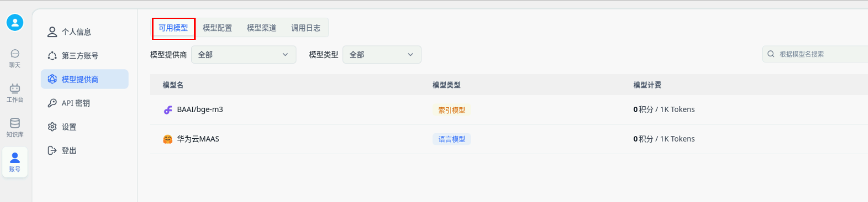Screen dimensions: 868x202
Task: Click the 华为云MAAS model icon
Action: coord(167,139)
